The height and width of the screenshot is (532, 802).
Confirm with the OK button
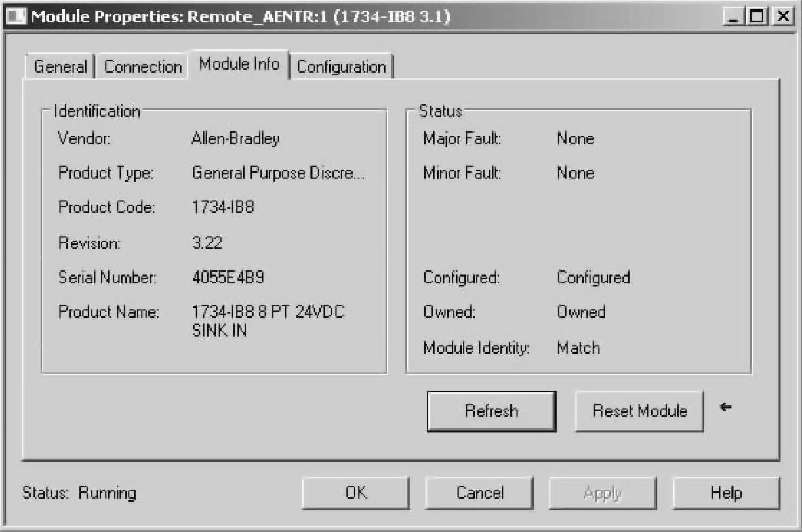[356, 493]
